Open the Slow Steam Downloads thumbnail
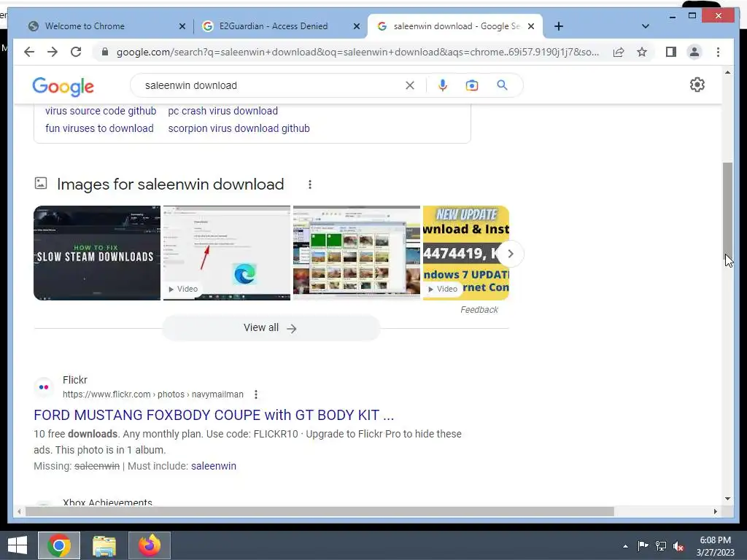The height and width of the screenshot is (560, 747). tap(97, 253)
